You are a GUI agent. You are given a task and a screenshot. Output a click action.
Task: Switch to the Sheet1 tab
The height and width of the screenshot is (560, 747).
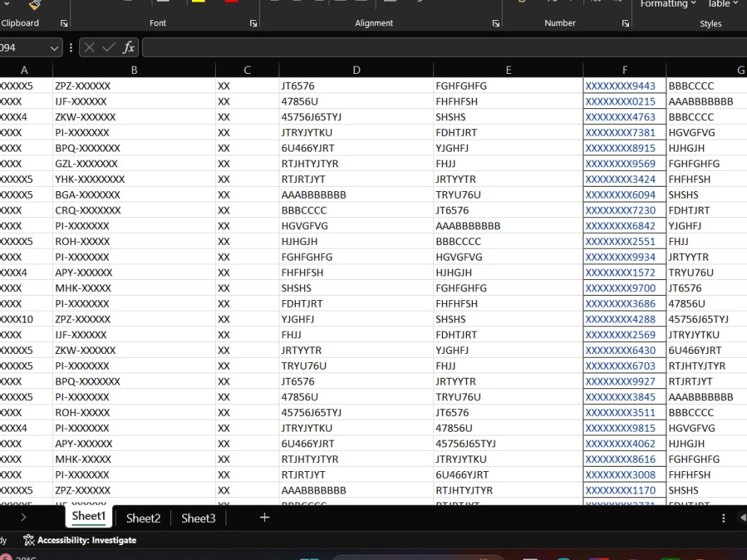tap(89, 516)
